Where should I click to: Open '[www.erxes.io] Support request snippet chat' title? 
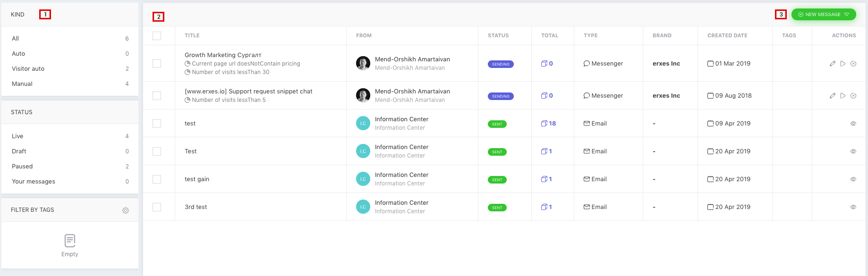pos(248,92)
